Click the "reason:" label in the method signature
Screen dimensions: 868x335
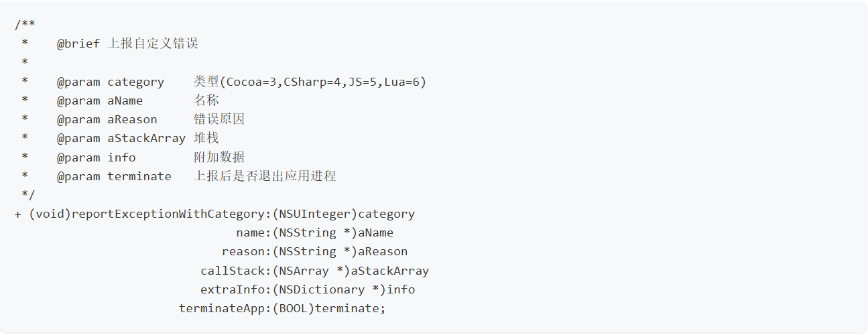[x=246, y=252]
